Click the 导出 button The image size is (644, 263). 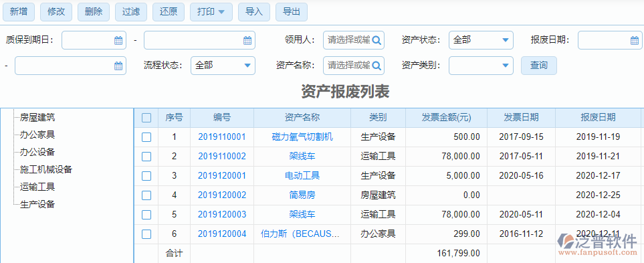[291, 12]
